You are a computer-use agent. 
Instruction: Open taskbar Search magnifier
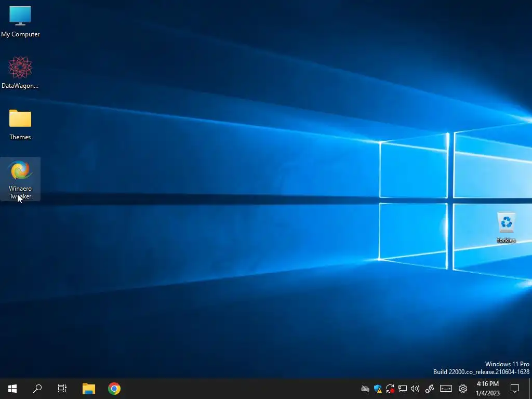click(37, 389)
